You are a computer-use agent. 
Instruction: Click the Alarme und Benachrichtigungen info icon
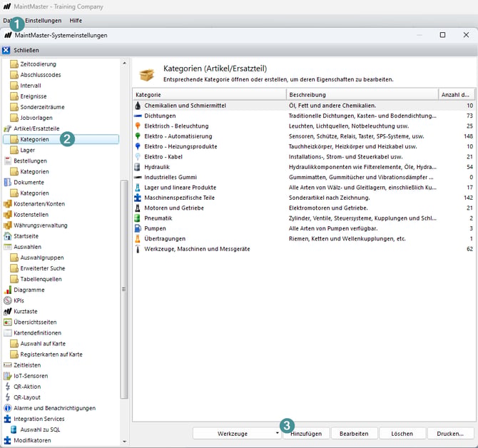pos(8,408)
